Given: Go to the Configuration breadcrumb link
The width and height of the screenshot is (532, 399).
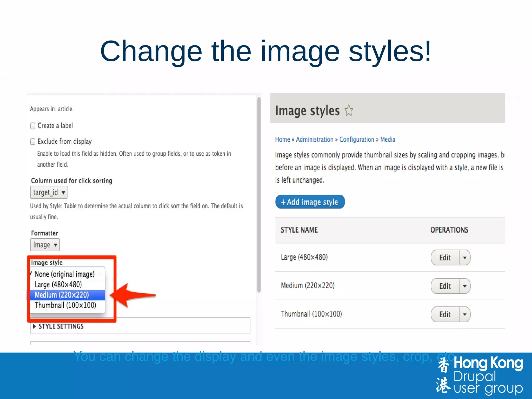Looking at the screenshot, I should point(356,140).
